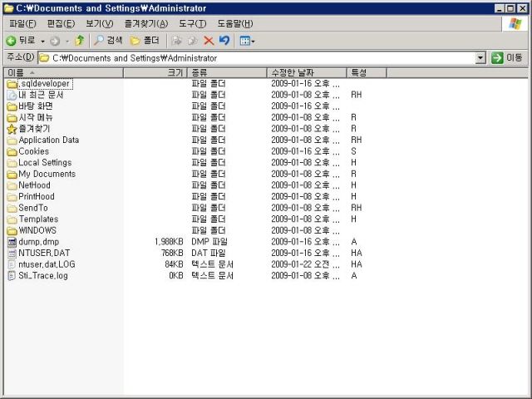The width and height of the screenshot is (532, 399).
Task: Select the 시작 메뉴 folder icon
Action: click(12, 118)
